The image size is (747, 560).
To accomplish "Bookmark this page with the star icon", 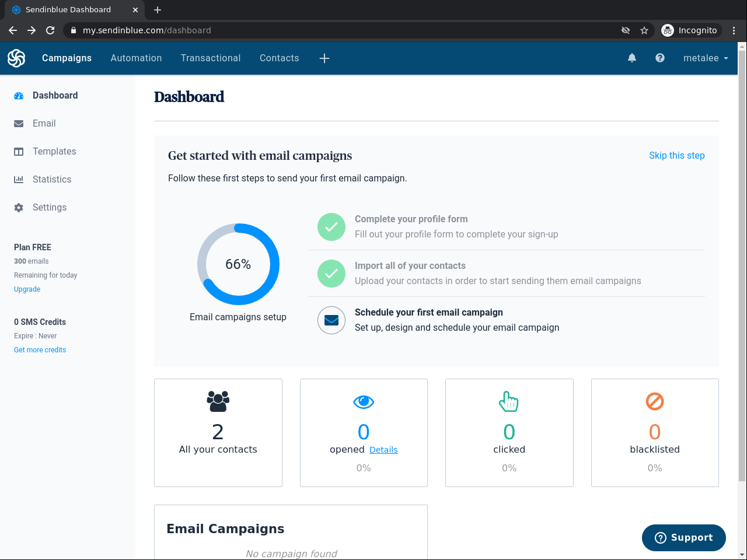I will click(644, 30).
